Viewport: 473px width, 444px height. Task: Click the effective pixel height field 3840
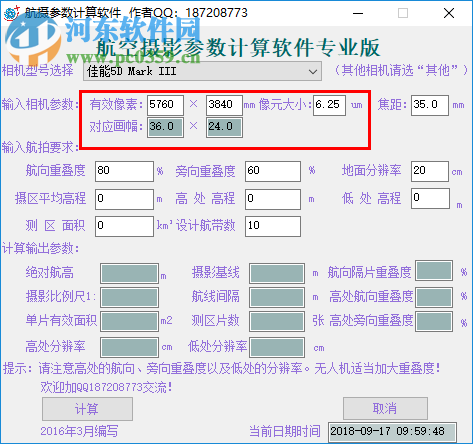[x=224, y=105]
